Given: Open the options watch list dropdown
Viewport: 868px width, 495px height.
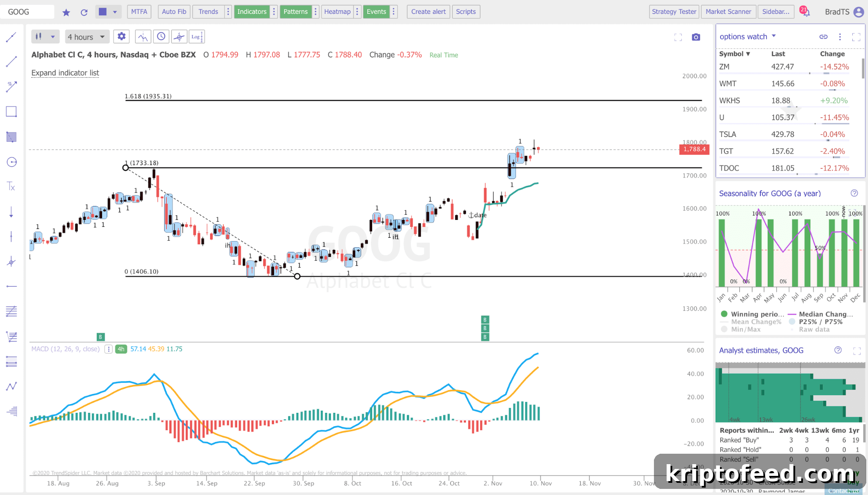Looking at the screenshot, I should (x=748, y=37).
